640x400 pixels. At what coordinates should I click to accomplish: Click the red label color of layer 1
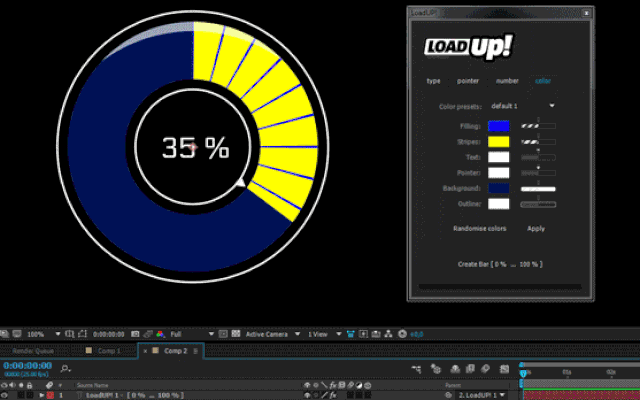point(50,395)
